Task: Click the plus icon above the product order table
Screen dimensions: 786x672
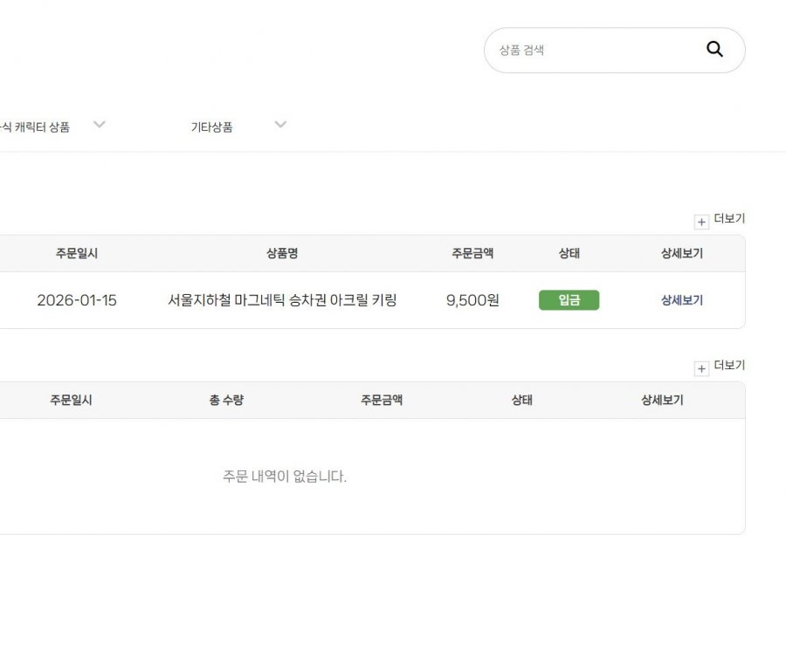Action: point(701,223)
